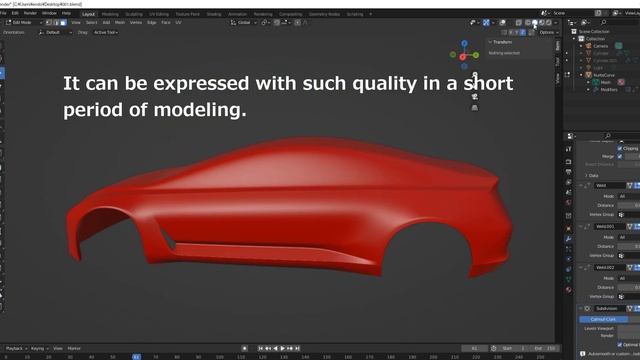Screen dimensions: 640x360
Task: Open the Window menu
Action: (x=49, y=13)
